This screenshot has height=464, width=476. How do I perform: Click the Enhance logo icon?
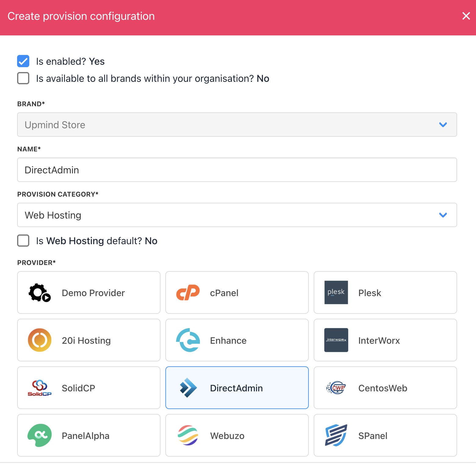pos(188,340)
